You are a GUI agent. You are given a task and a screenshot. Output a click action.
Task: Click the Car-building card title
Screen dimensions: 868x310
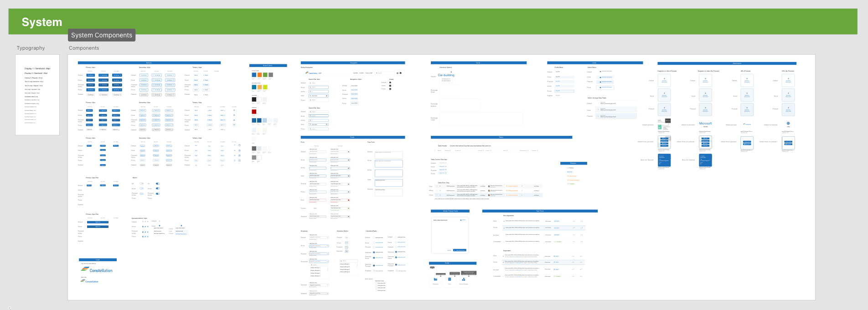pos(446,75)
